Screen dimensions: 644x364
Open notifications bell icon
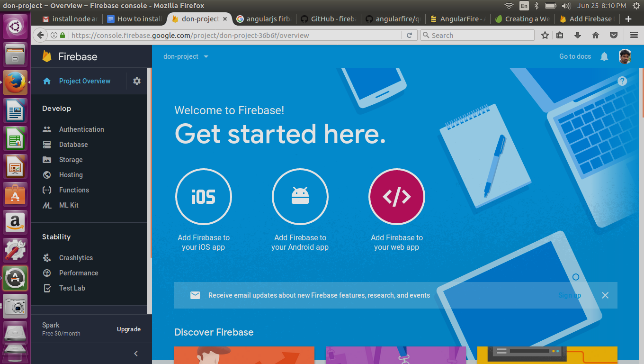click(604, 56)
